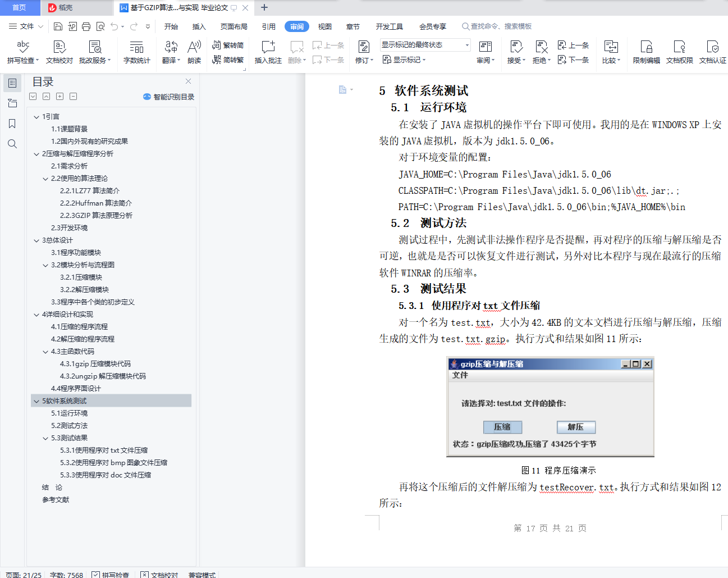The width and height of the screenshot is (728, 578).
Task: Click the 拒绝 reject changes button
Action: 541,52
